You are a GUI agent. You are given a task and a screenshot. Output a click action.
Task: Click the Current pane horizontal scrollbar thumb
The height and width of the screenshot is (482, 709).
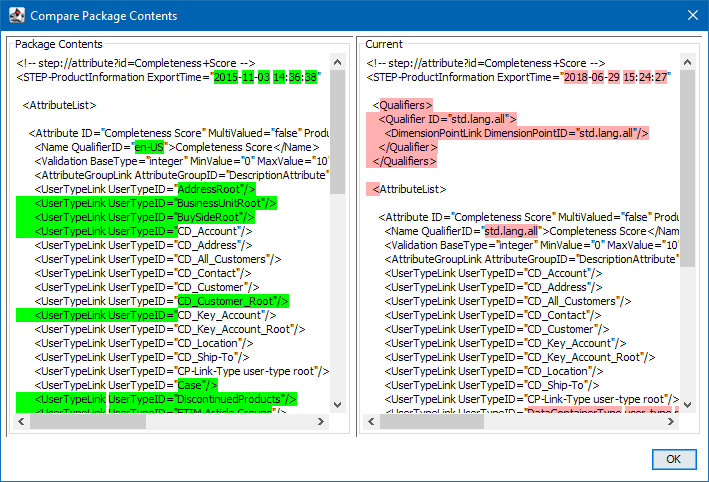tap(432, 421)
